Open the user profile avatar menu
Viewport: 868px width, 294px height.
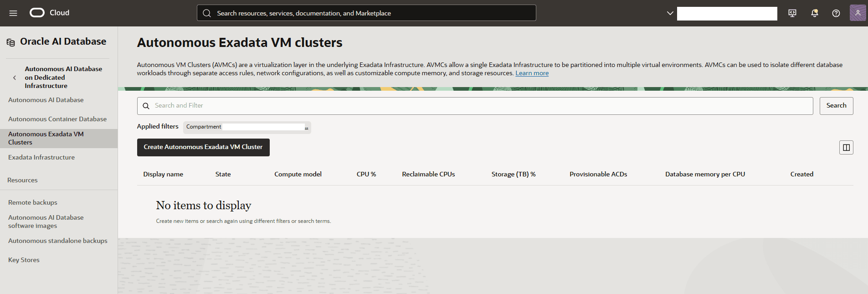pos(858,13)
